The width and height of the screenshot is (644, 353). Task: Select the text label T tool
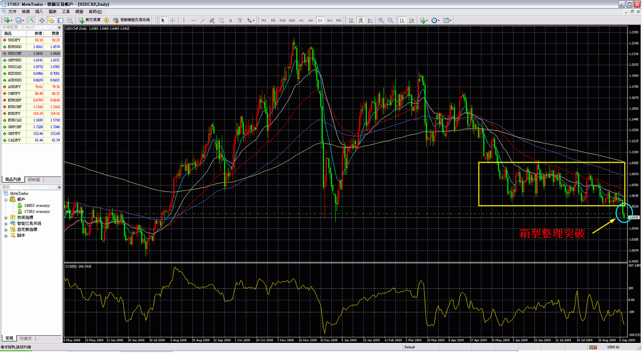240,20
